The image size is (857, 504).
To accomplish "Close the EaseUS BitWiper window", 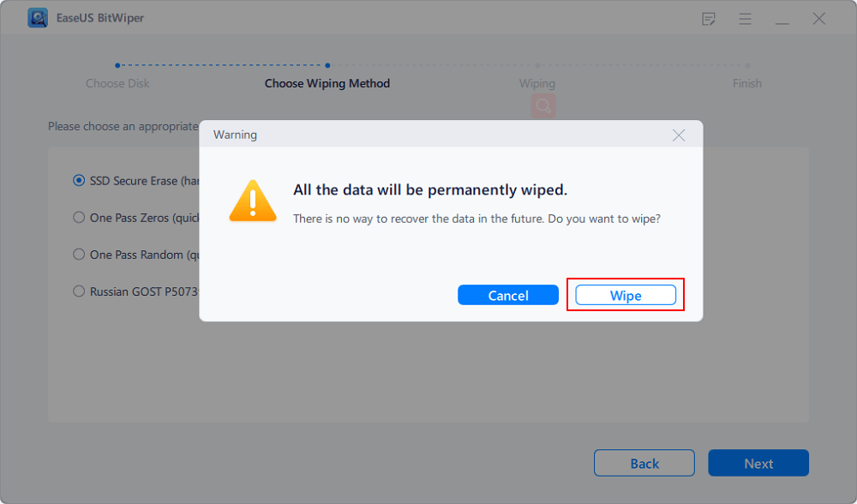I will pos(819,19).
